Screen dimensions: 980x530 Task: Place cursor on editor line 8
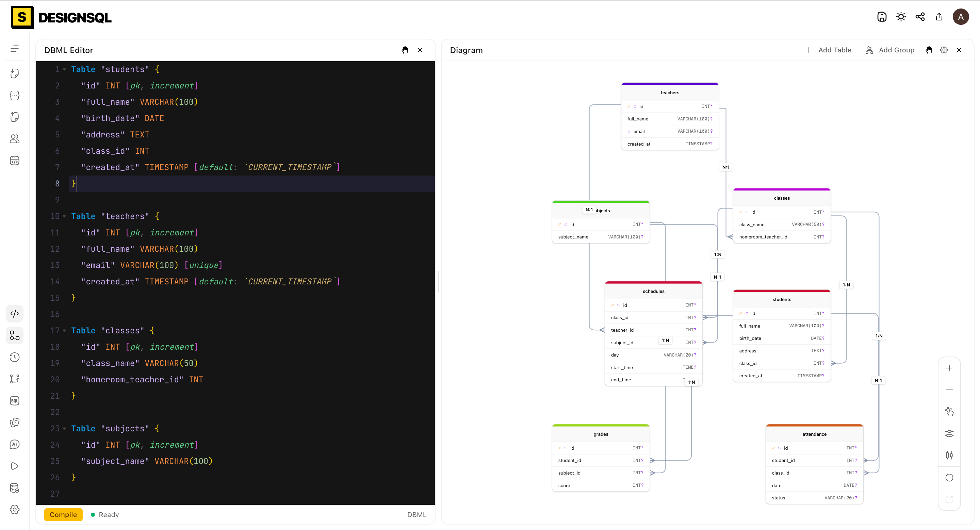click(x=251, y=184)
